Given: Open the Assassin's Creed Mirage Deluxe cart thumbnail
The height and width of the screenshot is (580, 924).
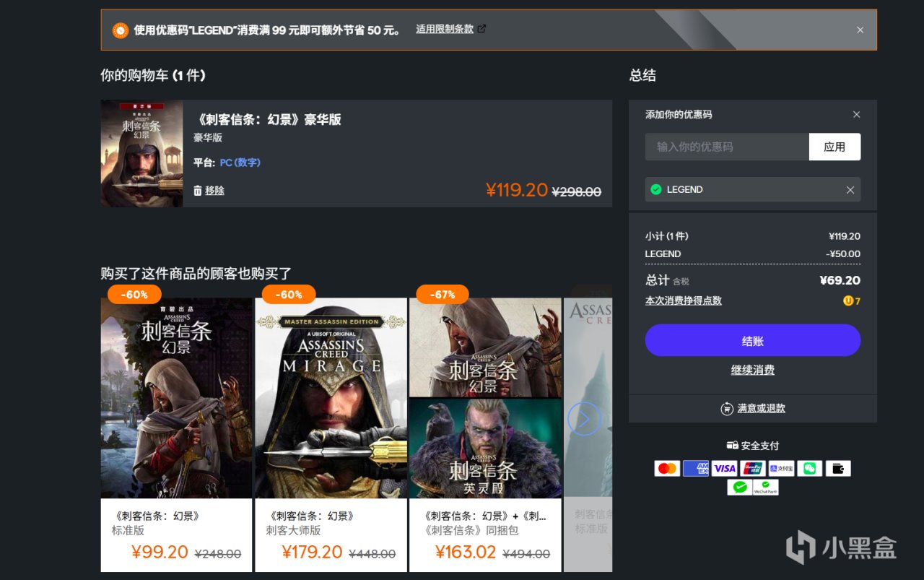Looking at the screenshot, I should click(x=141, y=154).
